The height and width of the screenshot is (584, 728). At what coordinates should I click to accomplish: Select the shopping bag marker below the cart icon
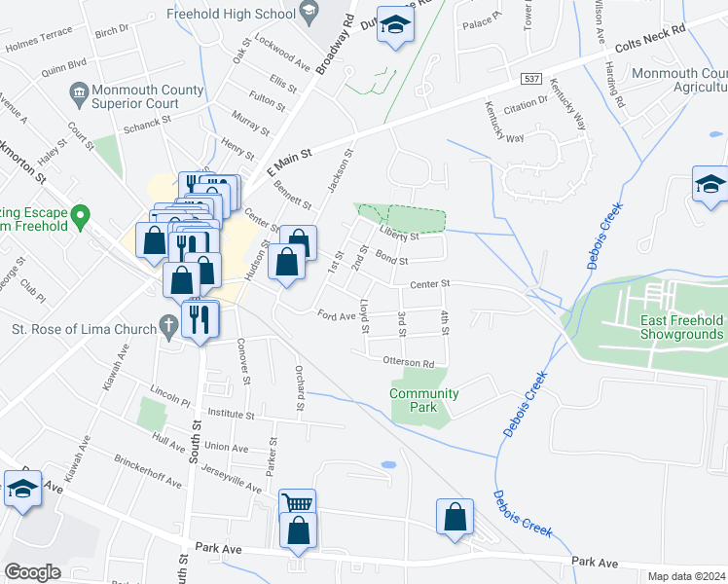point(298,531)
